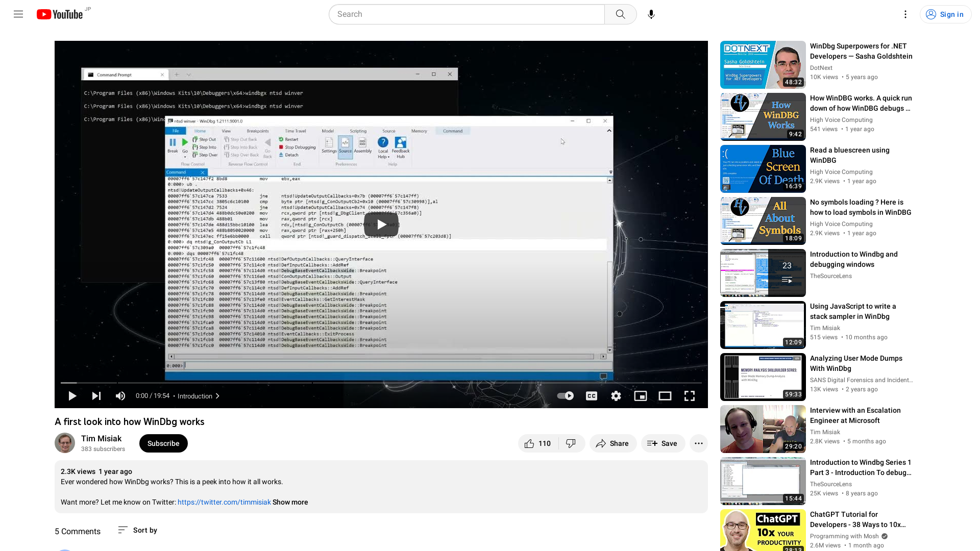Toggle the autoplay switch

tap(566, 396)
